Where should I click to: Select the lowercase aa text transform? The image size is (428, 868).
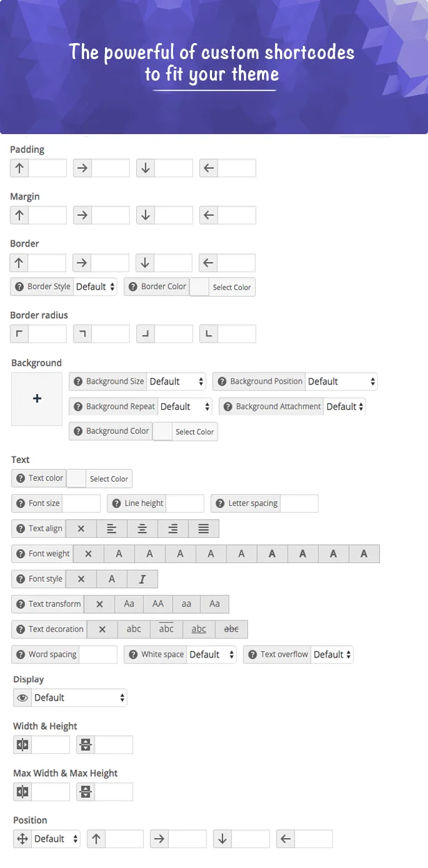[186, 603]
